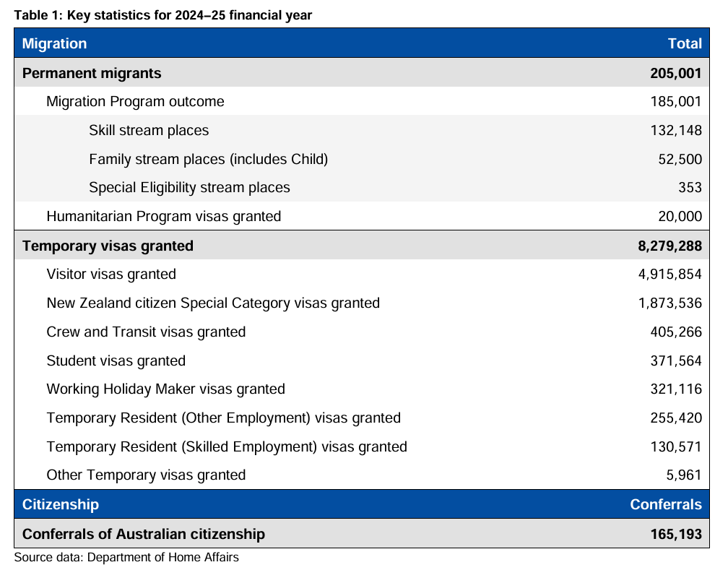
Task: Click the Migration column header
Action: (54, 43)
